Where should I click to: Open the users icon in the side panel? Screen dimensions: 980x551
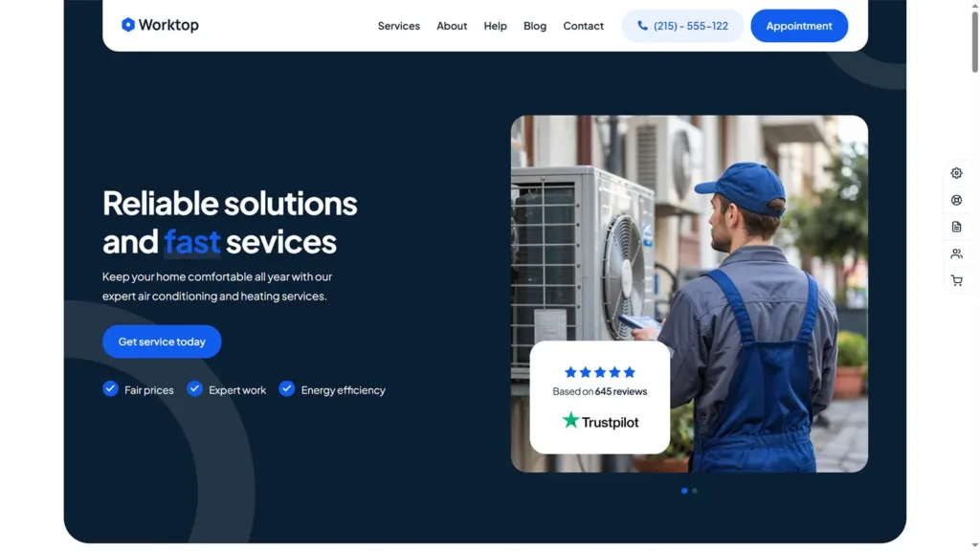pyautogui.click(x=956, y=253)
